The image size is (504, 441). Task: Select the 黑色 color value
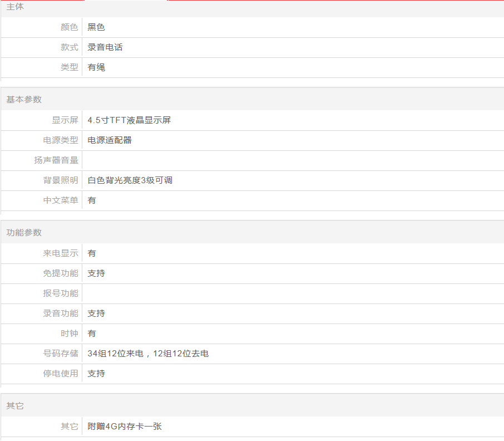point(96,27)
